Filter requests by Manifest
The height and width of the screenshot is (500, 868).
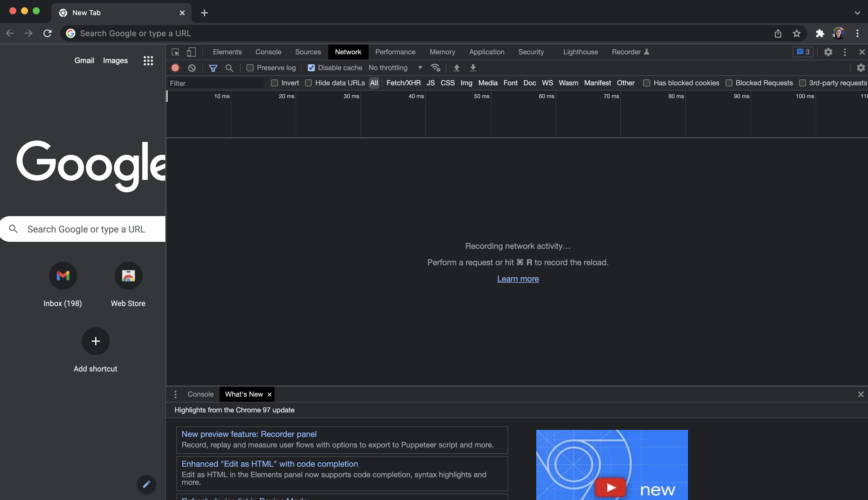pos(598,83)
